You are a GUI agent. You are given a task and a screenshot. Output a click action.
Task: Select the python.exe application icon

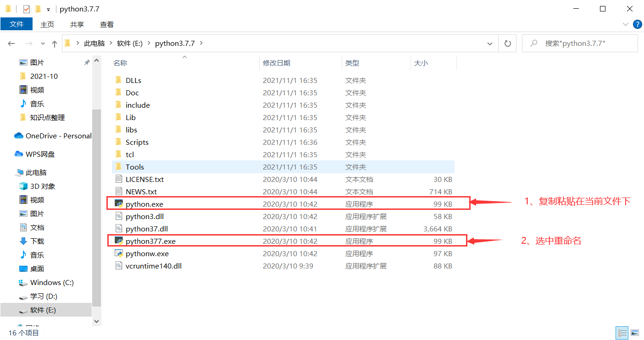[118, 204]
